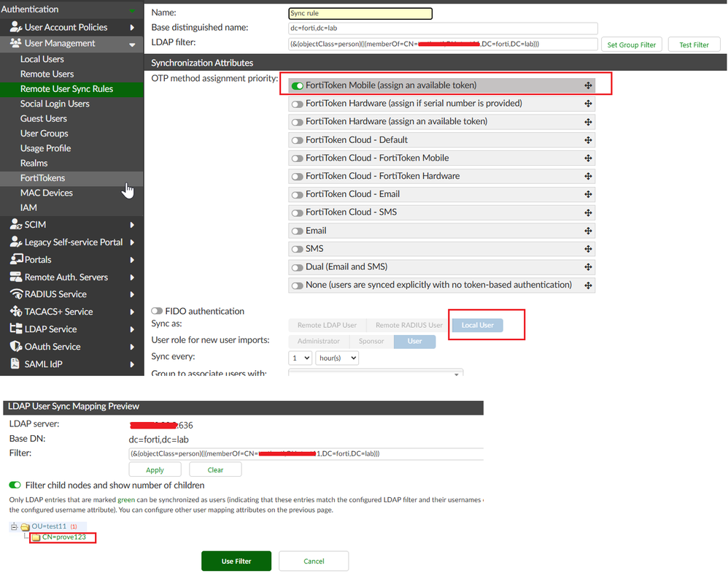The height and width of the screenshot is (576, 728).
Task: Expand the SCIM submenu arrow
Action: click(x=132, y=225)
